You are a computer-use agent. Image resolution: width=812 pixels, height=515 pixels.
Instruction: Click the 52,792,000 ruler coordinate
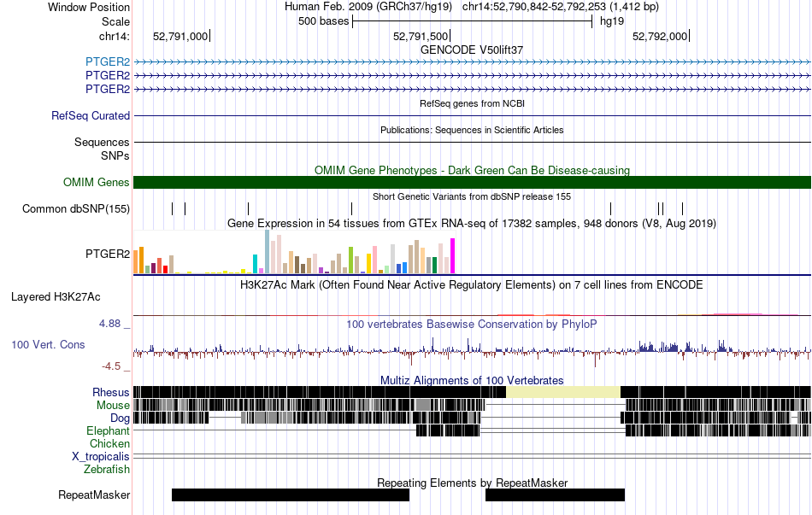pyautogui.click(x=660, y=36)
